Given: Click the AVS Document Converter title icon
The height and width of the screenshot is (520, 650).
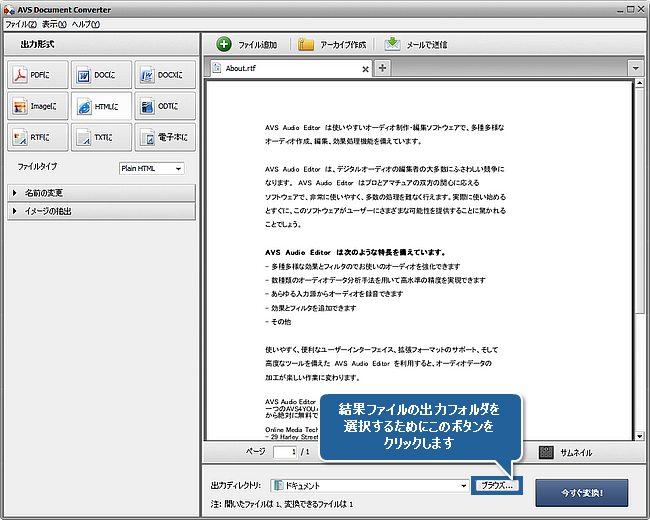Looking at the screenshot, I should click(x=9, y=10).
